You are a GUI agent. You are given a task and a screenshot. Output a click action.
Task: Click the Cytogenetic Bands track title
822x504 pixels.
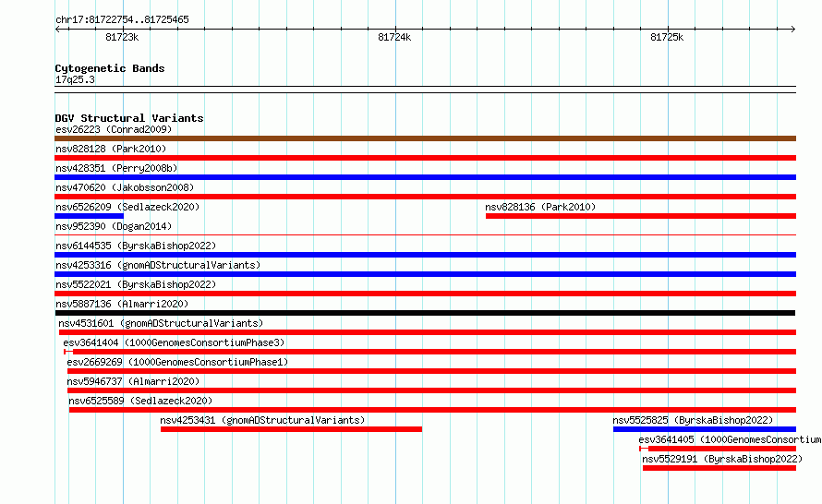(110, 68)
